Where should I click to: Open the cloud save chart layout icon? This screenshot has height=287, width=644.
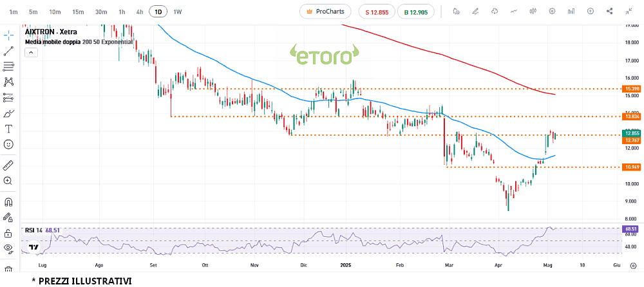[x=495, y=11]
